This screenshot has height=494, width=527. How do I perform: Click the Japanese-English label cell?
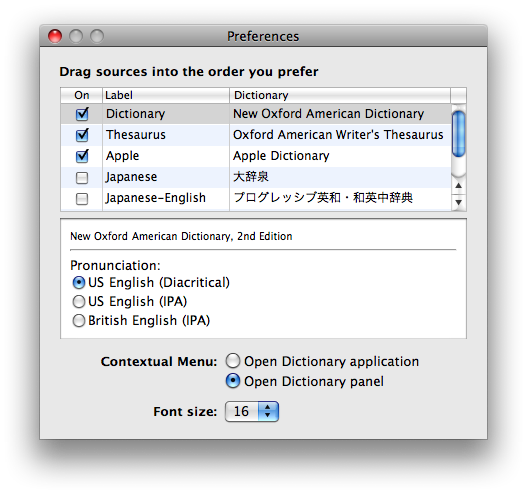click(166, 198)
